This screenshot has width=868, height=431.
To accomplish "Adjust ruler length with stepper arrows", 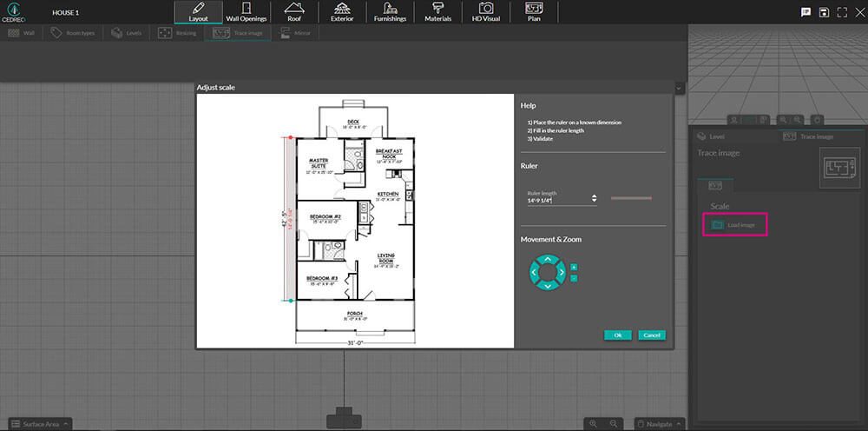I will coord(594,199).
